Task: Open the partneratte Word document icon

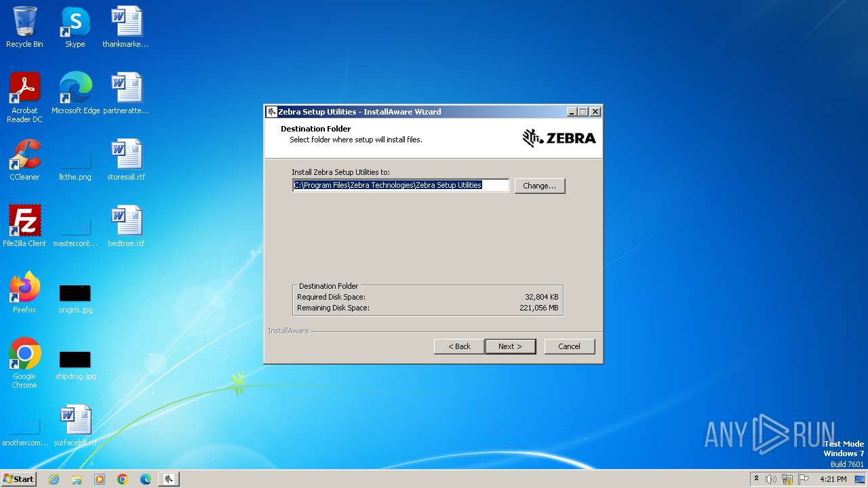Action: [126, 94]
